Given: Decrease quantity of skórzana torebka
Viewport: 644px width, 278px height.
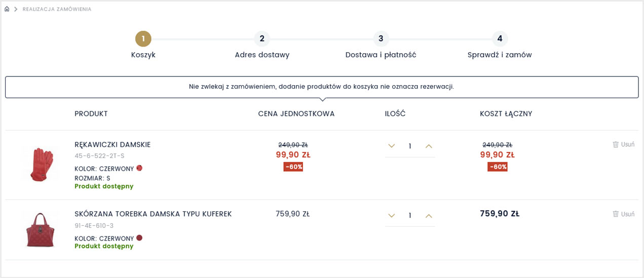Looking at the screenshot, I should pos(391,216).
